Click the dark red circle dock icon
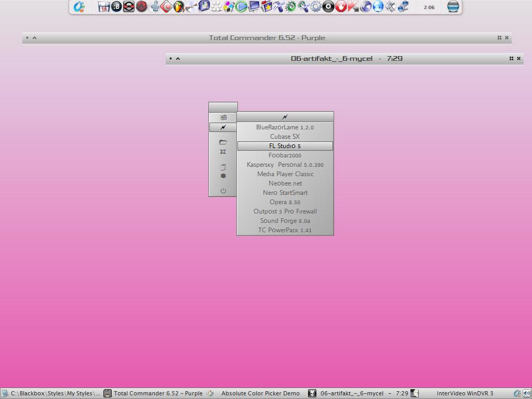This screenshot has height=399, width=532. pos(141,6)
